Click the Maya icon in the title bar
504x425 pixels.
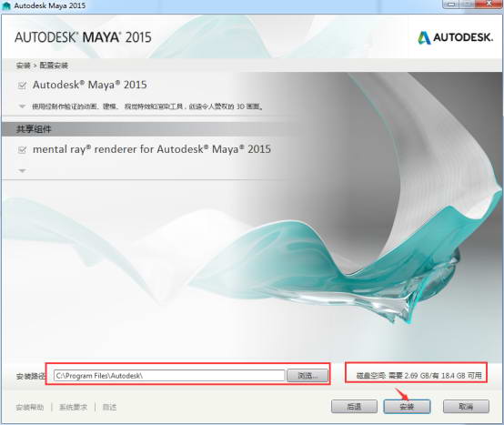(x=6, y=5)
